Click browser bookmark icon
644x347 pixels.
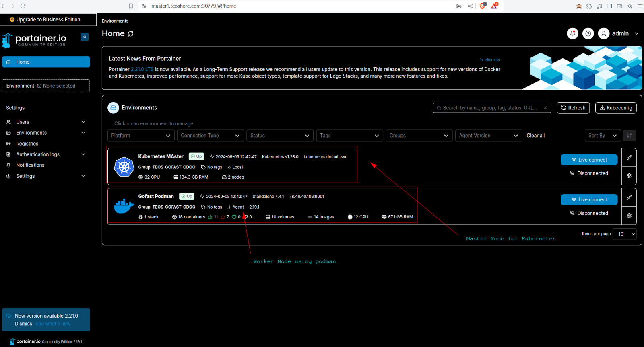coord(131,6)
